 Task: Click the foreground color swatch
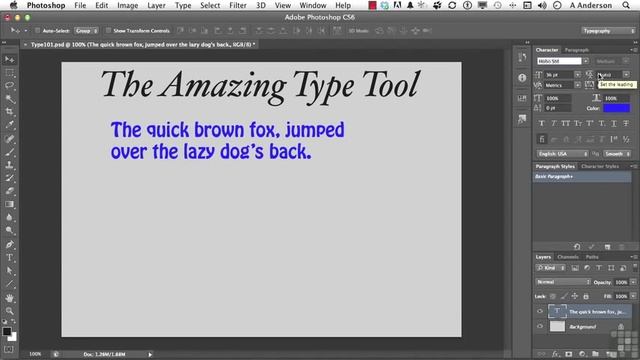[7, 331]
